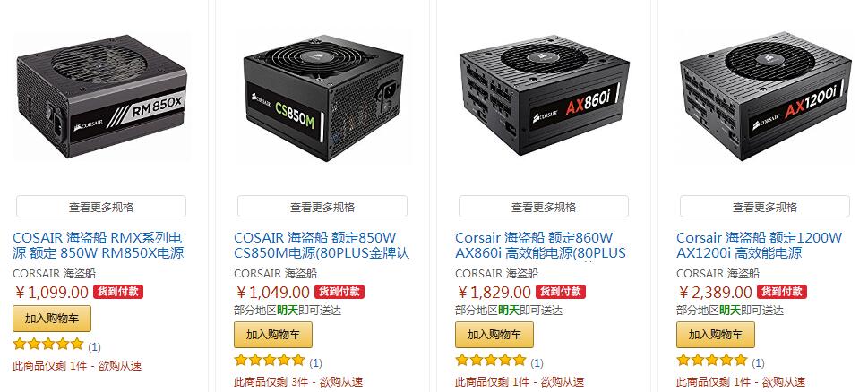Image resolution: width=868 pixels, height=392 pixels.
Task: Add the ¥1,049.00 item to cart
Action: tap(273, 335)
